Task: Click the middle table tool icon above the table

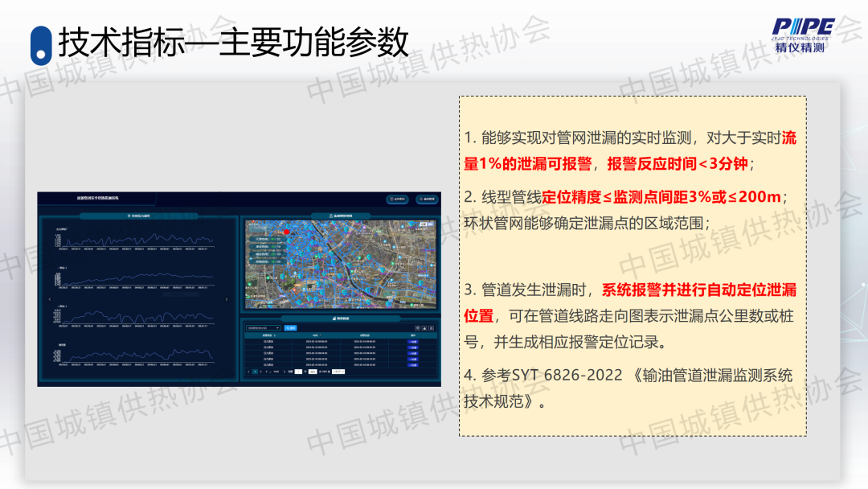Action: click(424, 328)
